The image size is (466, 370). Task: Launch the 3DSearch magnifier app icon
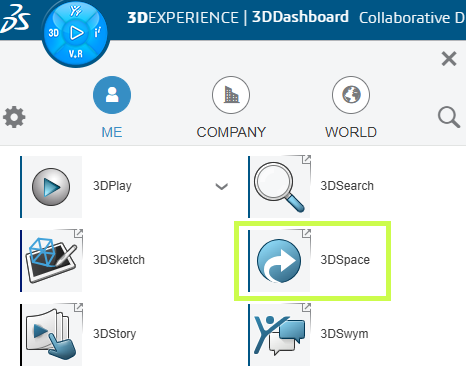click(279, 187)
